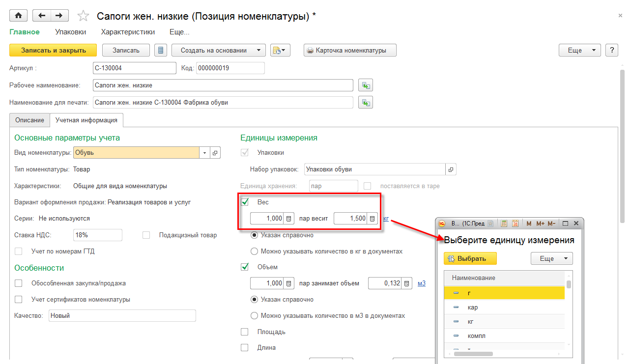Click the Home icon button
Screen dimensions: 631x364
pyautogui.click(x=19, y=16)
